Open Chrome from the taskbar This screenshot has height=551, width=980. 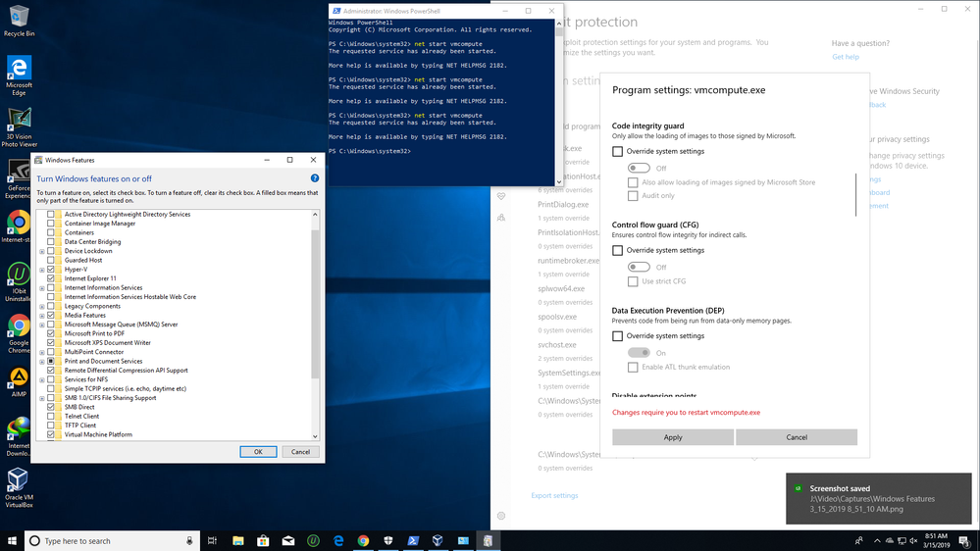(363, 541)
